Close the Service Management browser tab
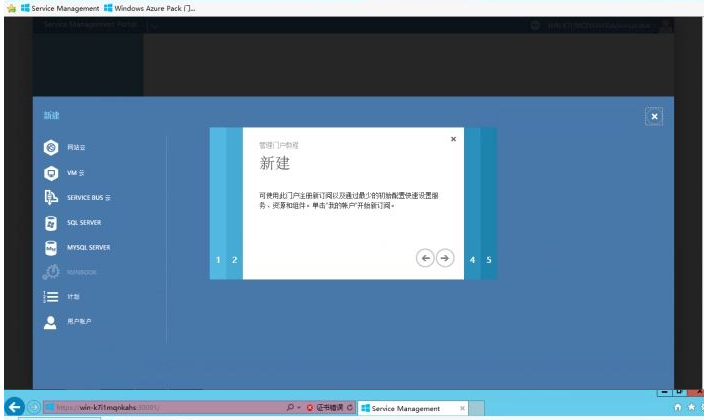 coord(462,408)
